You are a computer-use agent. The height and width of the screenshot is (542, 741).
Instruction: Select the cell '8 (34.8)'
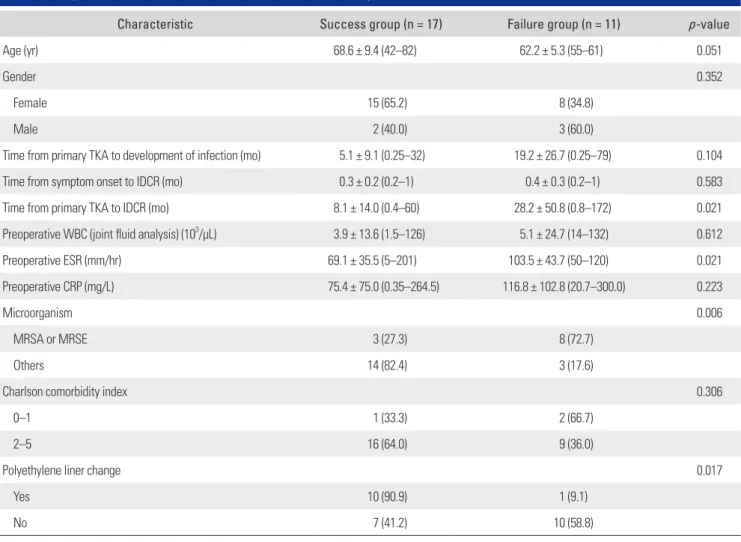pos(576,103)
